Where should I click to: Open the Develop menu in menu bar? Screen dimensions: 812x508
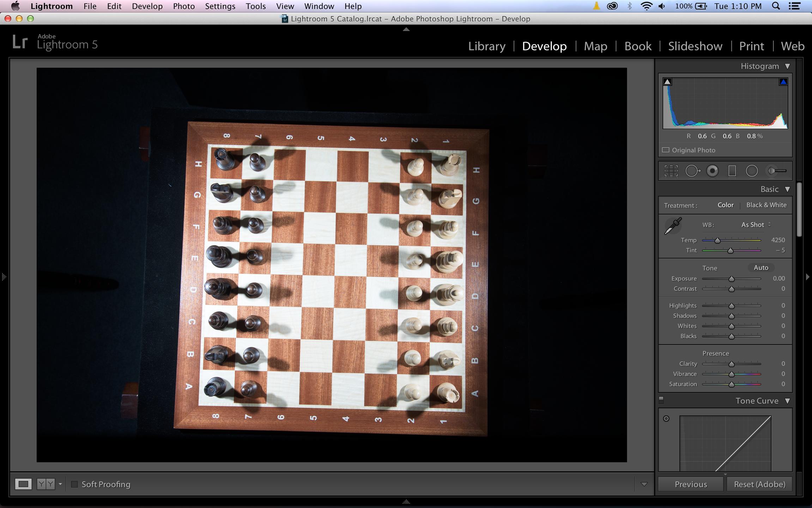pos(147,6)
